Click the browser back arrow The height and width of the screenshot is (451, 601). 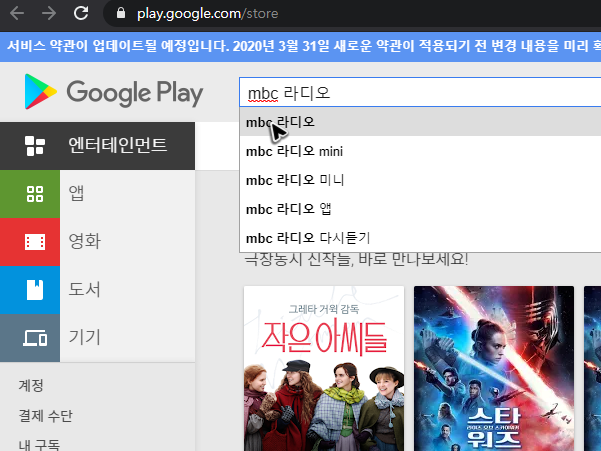[17, 13]
